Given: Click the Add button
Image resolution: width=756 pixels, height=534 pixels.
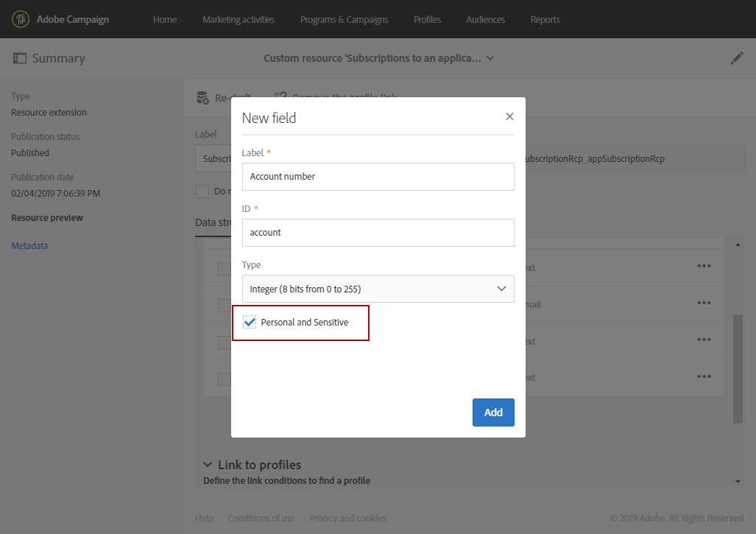Looking at the screenshot, I should (x=493, y=412).
